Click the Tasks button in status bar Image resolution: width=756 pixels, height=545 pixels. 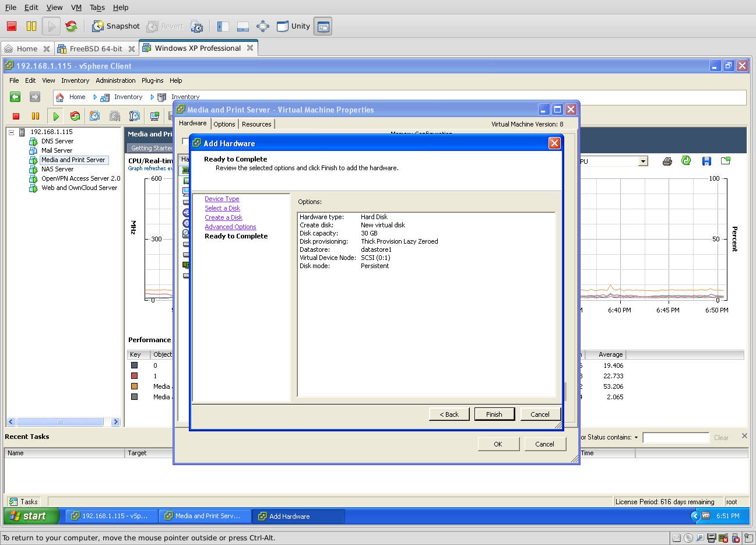[23, 501]
